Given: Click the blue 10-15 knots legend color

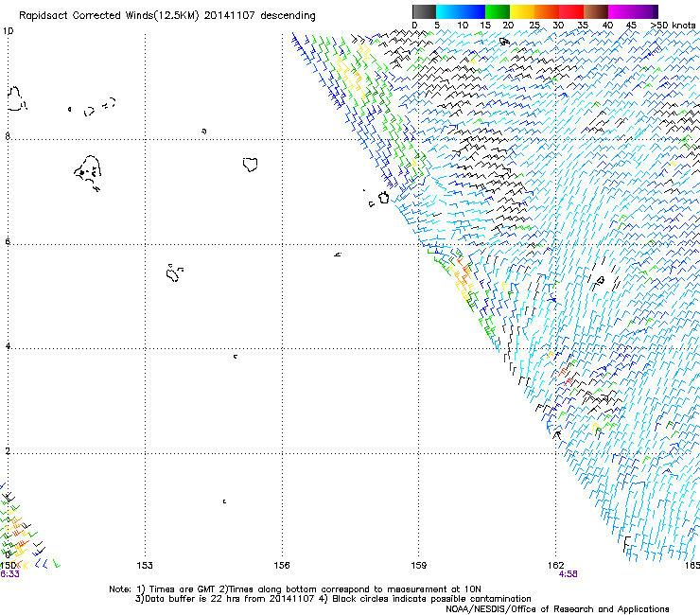Looking at the screenshot, I should tap(473, 11).
